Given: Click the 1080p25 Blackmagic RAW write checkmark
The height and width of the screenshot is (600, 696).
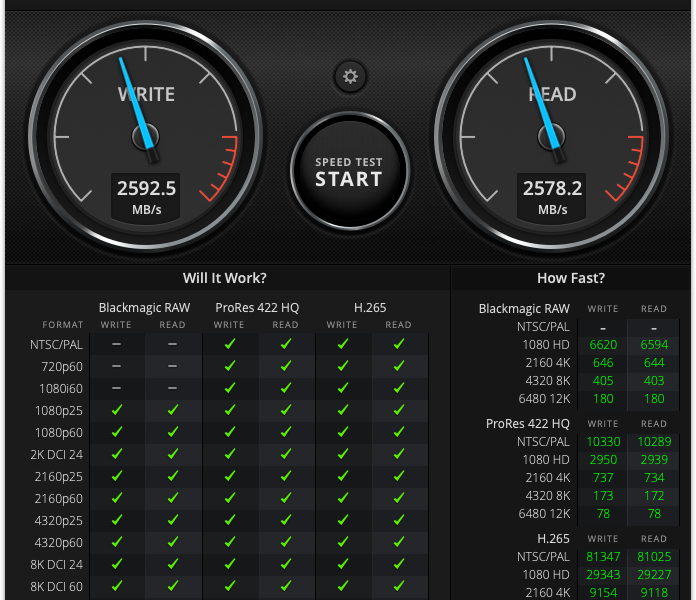Looking at the screenshot, I should click(117, 410).
